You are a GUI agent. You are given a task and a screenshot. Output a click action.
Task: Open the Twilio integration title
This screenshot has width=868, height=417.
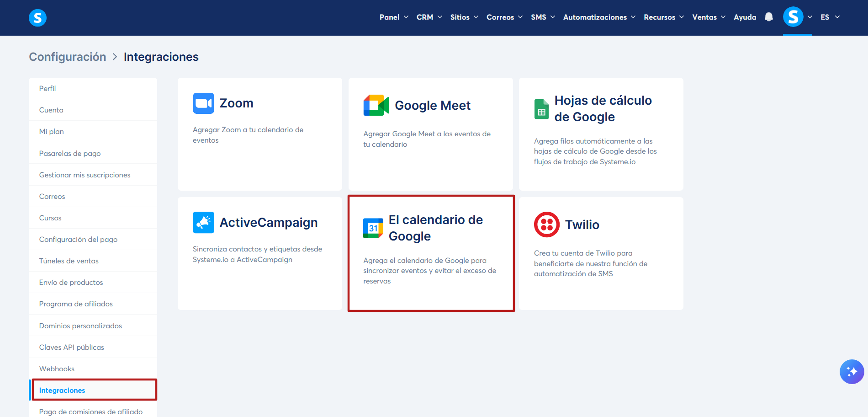point(582,225)
